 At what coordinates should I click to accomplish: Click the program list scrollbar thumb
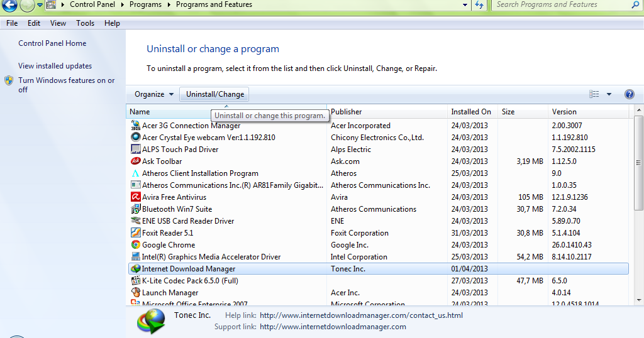tap(639, 163)
